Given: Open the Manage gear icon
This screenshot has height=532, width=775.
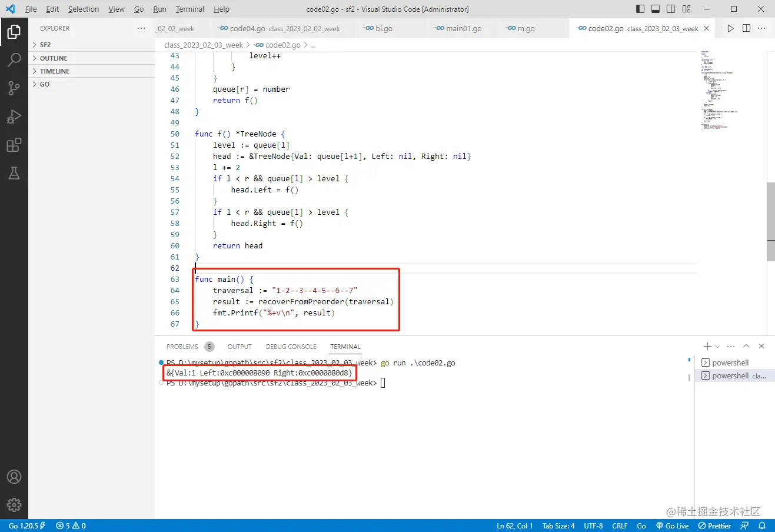Looking at the screenshot, I should click(x=14, y=505).
